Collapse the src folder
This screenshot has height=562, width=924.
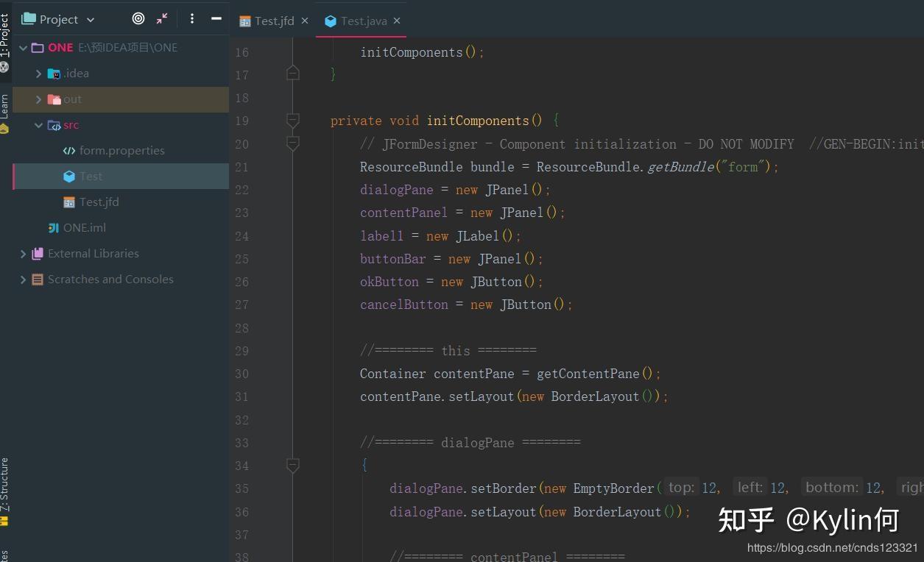click(x=39, y=125)
